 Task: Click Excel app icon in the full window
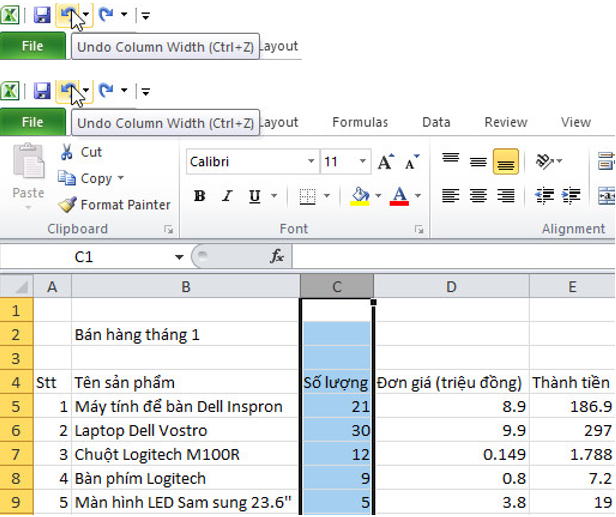pos(10,91)
